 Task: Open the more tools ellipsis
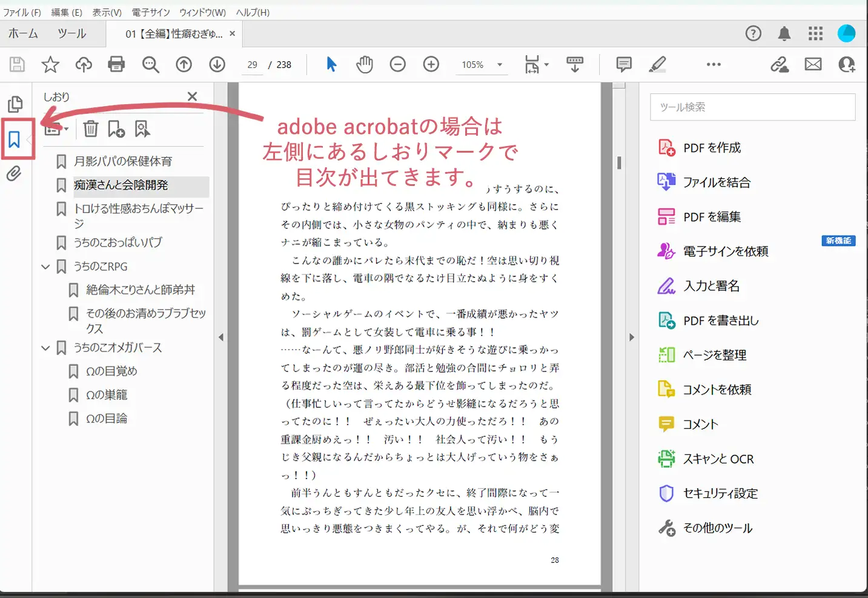coord(714,64)
